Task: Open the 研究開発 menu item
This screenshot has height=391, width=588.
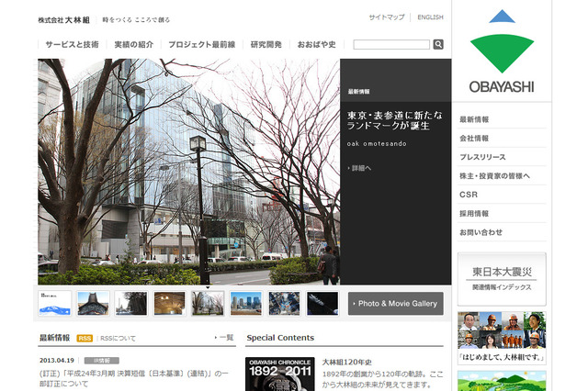Action: coord(266,44)
